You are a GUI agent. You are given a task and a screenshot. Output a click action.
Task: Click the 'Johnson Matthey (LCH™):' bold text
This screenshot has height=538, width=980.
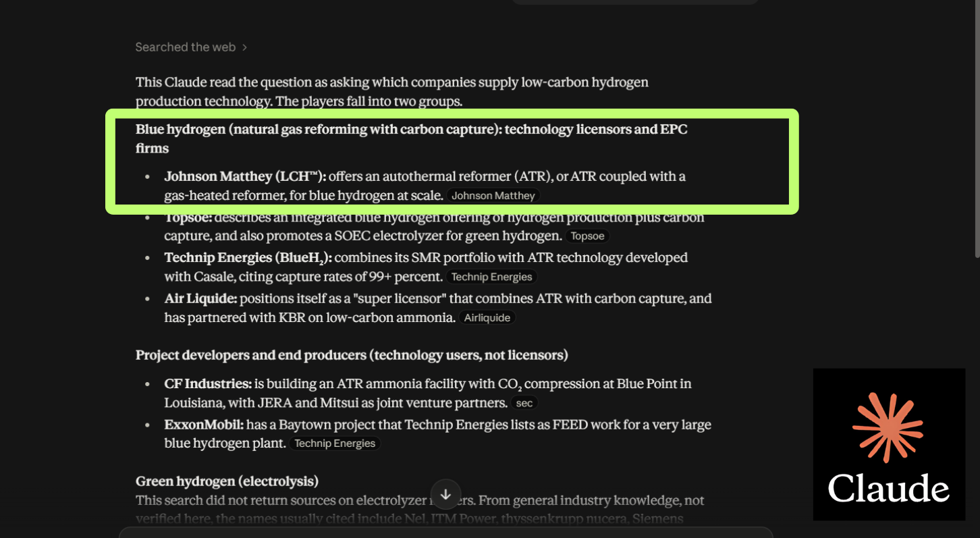(x=245, y=177)
